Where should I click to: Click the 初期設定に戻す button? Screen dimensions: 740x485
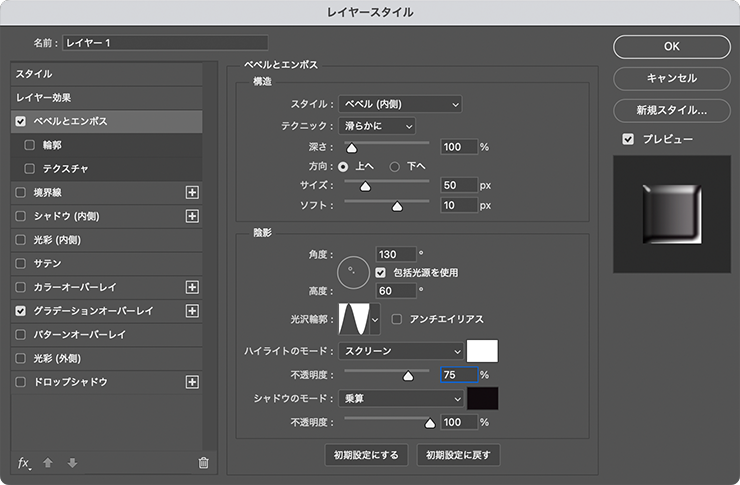[x=458, y=455]
